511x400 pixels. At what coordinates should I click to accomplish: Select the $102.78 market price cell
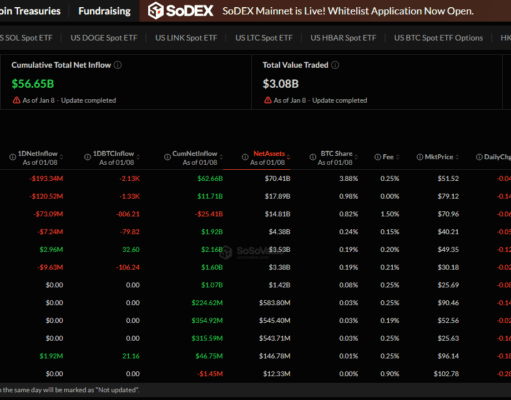[x=446, y=374]
